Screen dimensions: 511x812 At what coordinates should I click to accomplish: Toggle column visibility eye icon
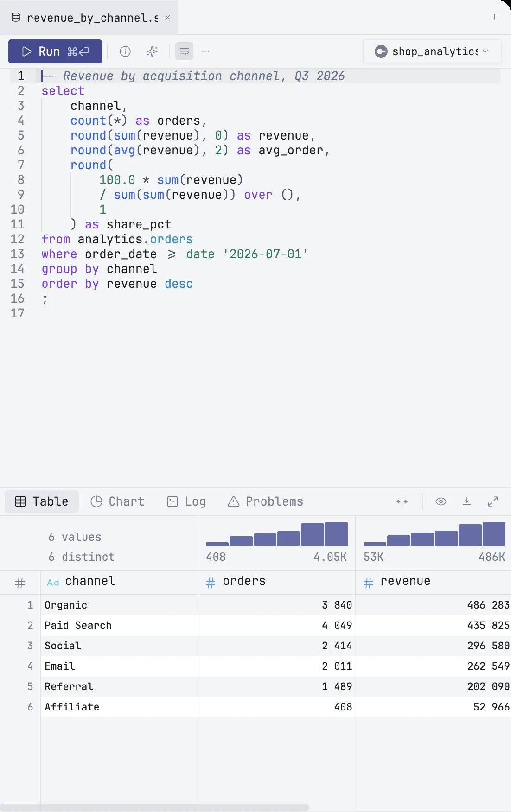tap(441, 501)
